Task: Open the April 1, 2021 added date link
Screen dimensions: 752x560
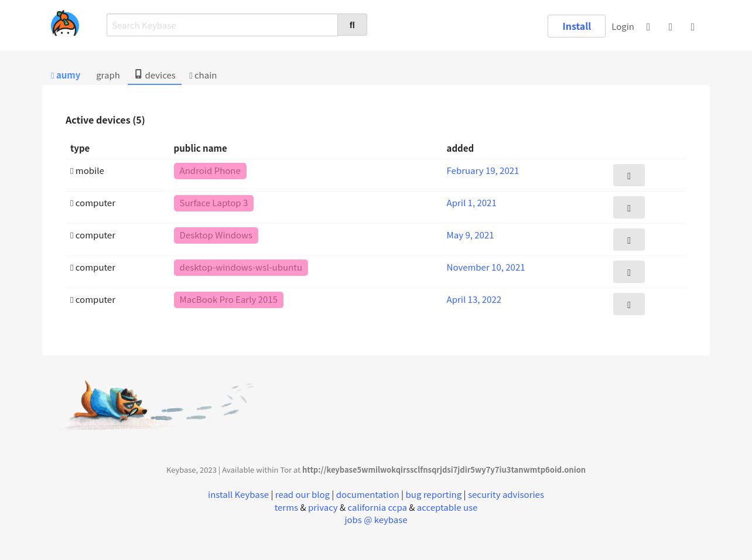Action: point(471,203)
